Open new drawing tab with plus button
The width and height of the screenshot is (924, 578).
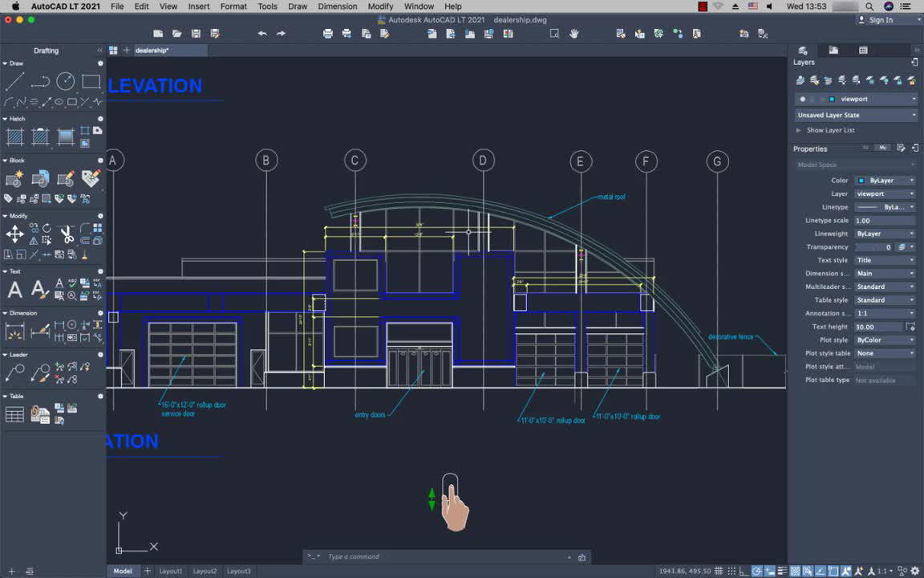[126, 50]
